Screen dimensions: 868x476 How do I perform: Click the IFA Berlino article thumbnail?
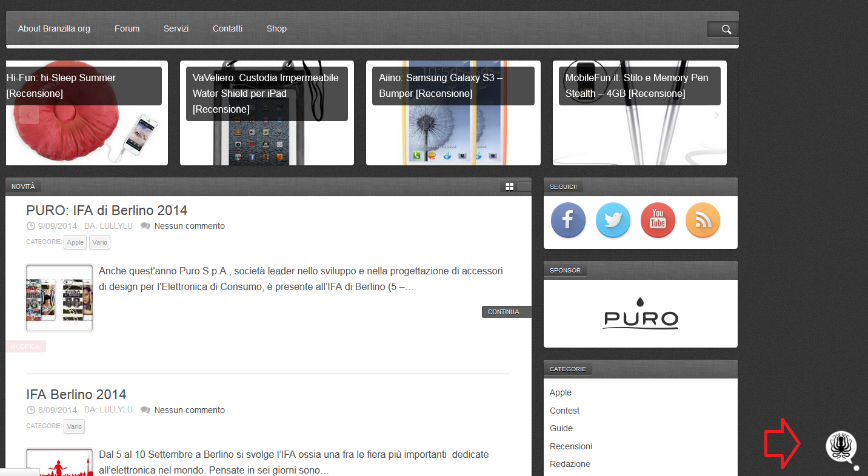(59, 461)
